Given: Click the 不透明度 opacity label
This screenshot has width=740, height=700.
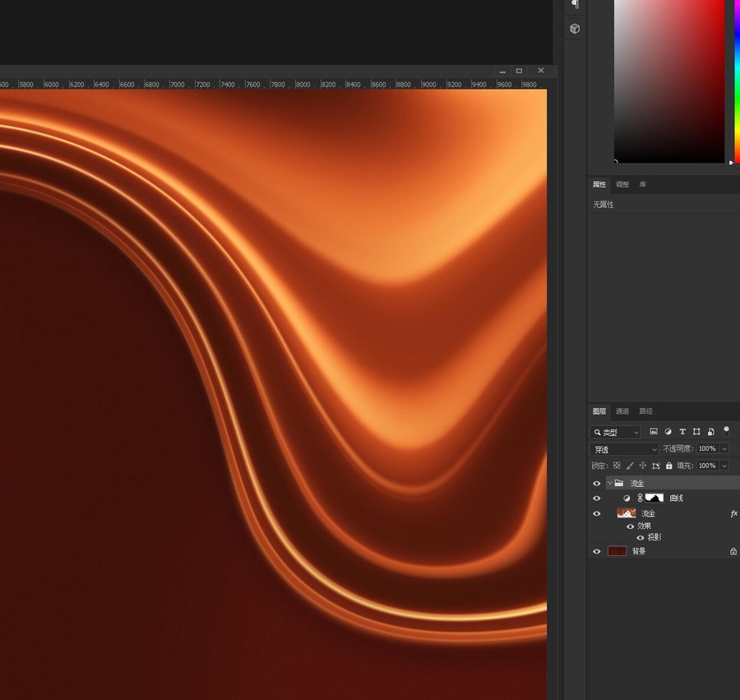Looking at the screenshot, I should pos(678,448).
